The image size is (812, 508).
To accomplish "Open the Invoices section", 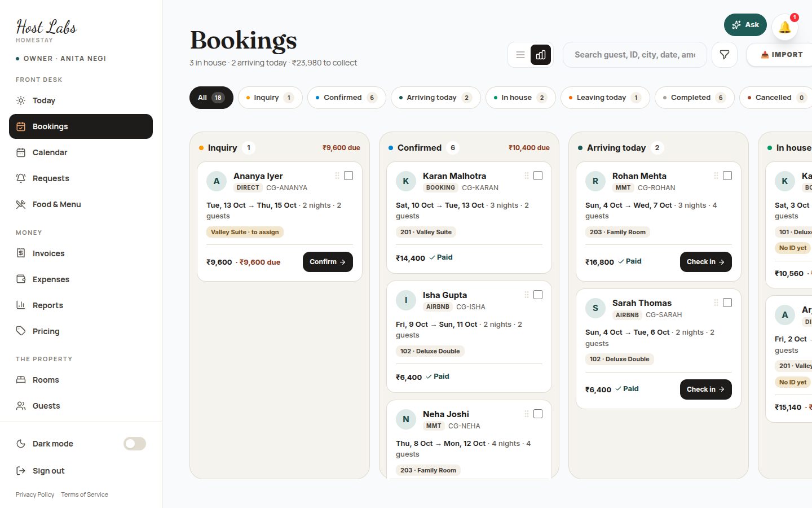I will (x=81, y=253).
